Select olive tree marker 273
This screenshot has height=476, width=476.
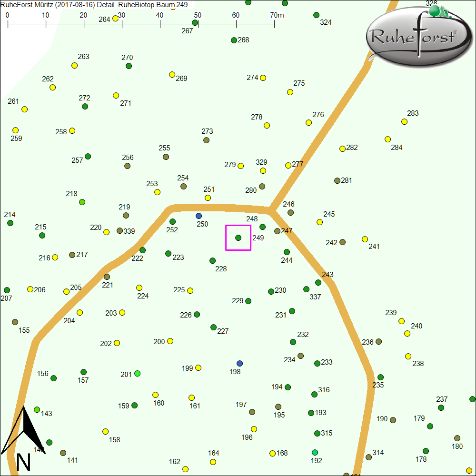tap(206, 140)
